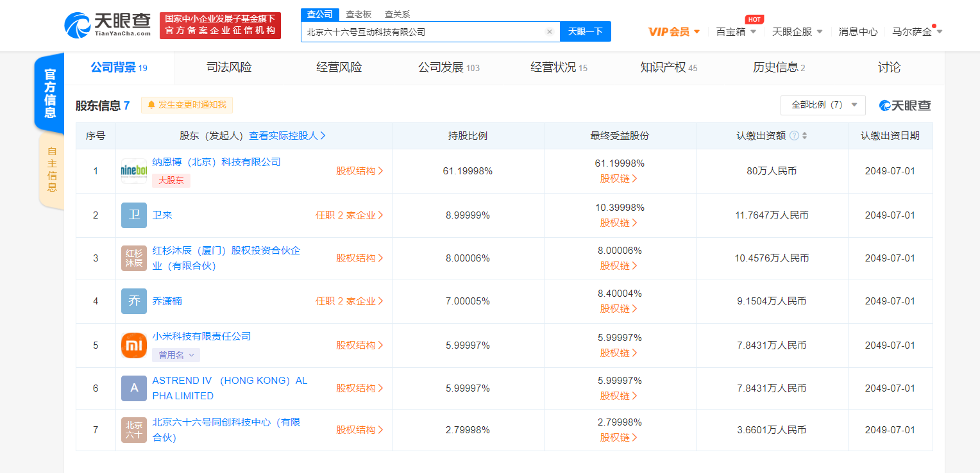Open the 马尔萨金 account dropdown
980x473 pixels.
point(917,30)
